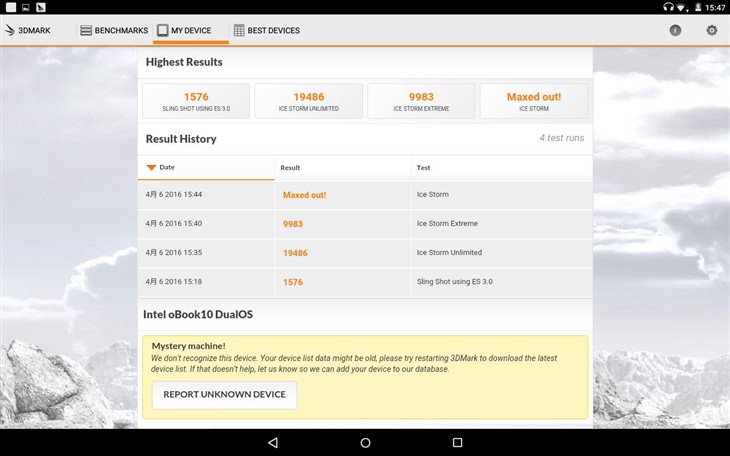The image size is (730, 456).
Task: Click the Report Unknown Device button
Action: point(224,395)
